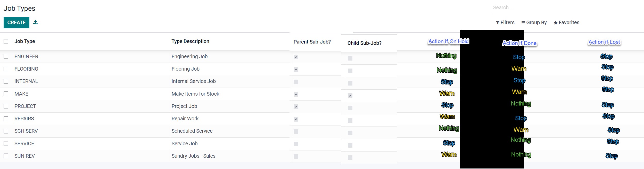Toggle the select-all rows checkbox
Screen dimensions: 644x169
coord(6,41)
